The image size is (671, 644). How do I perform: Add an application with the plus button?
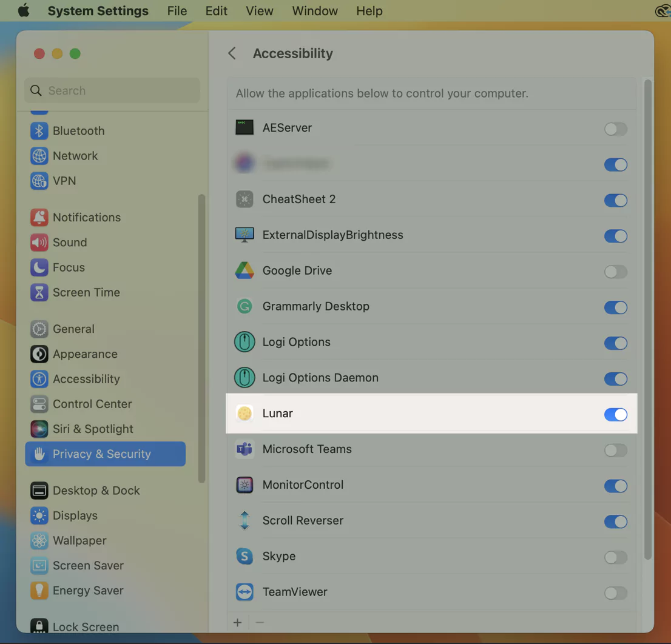(237, 622)
